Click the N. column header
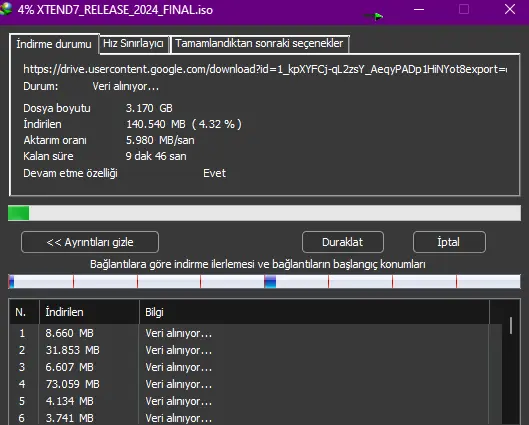Image resolution: width=529 pixels, height=425 pixels. (x=24, y=312)
